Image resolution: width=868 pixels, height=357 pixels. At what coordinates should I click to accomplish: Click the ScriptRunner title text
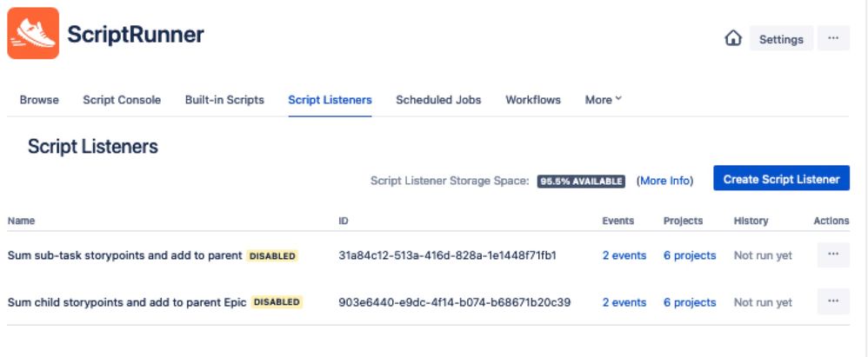tap(136, 34)
